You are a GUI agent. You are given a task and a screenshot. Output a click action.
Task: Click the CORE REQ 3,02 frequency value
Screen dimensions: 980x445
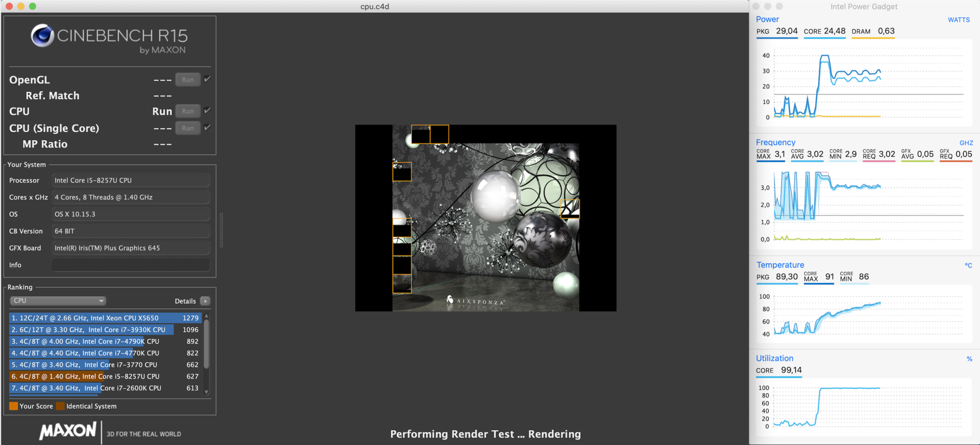coord(879,154)
